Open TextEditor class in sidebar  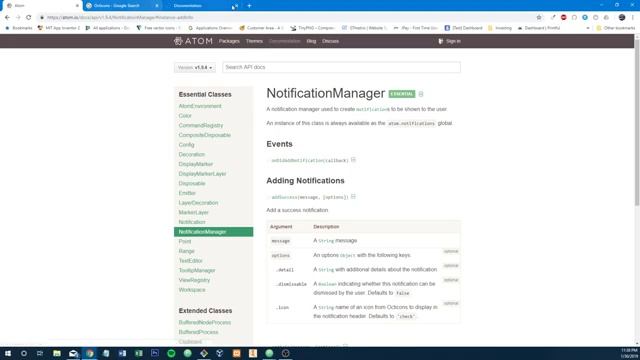click(x=191, y=261)
